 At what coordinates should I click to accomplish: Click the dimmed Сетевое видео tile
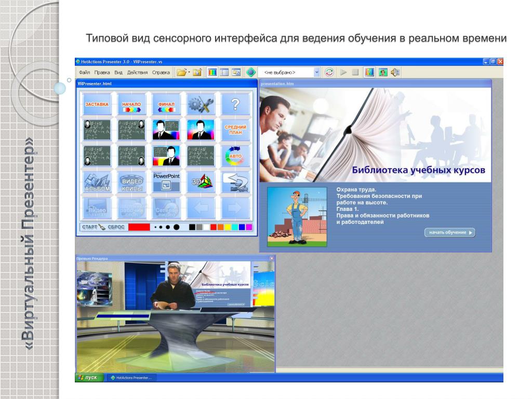coord(166,208)
